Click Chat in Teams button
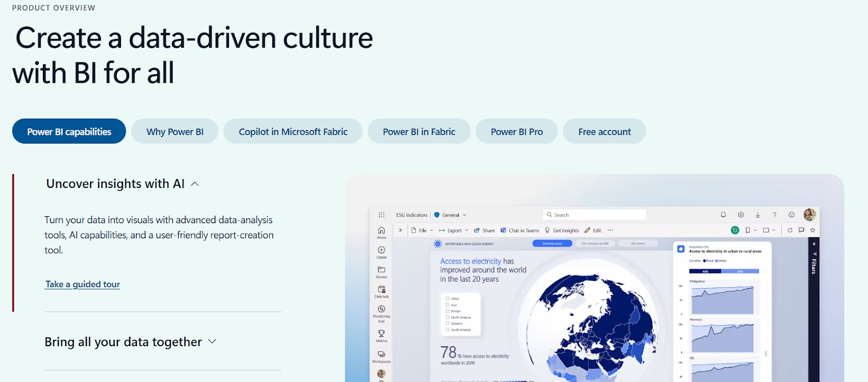The width and height of the screenshot is (868, 382). pos(520,230)
